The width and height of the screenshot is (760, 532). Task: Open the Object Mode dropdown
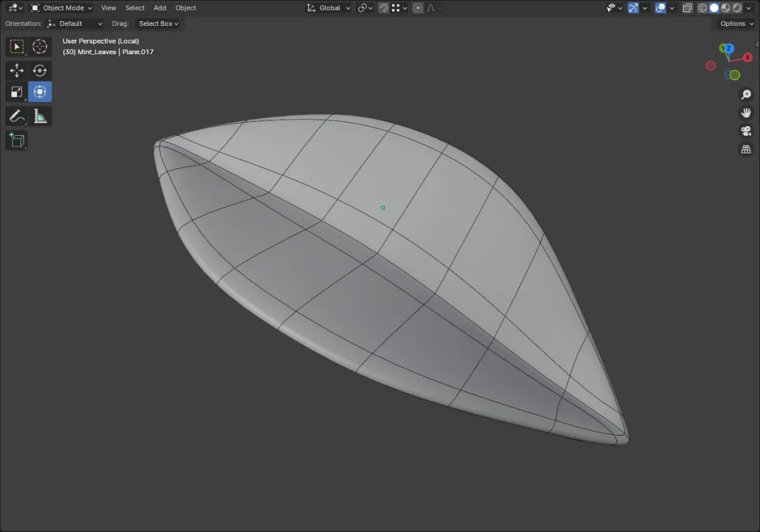coord(61,8)
